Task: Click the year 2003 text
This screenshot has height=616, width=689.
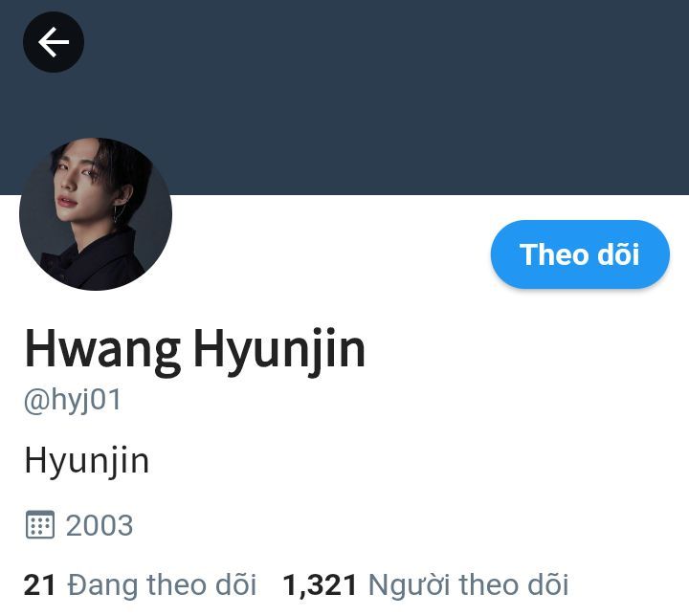Action: point(100,525)
